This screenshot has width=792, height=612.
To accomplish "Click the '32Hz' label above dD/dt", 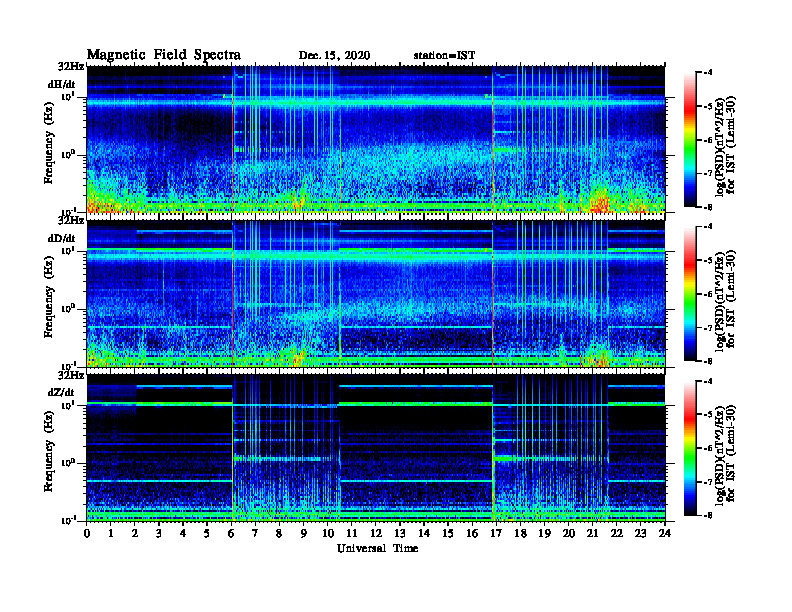I will pos(71,220).
